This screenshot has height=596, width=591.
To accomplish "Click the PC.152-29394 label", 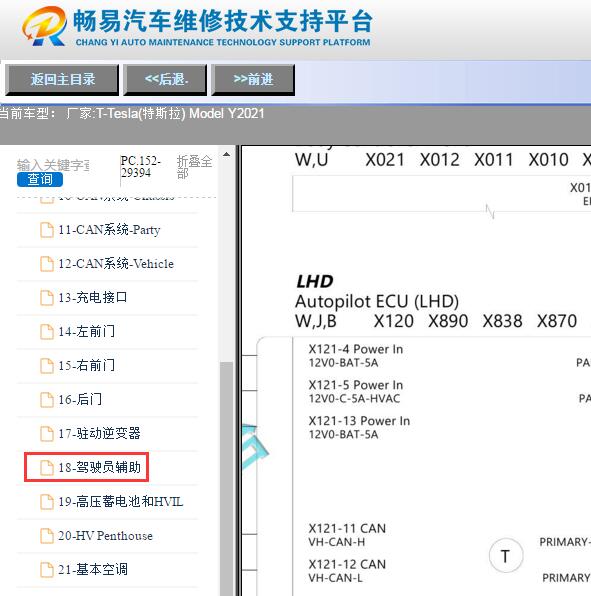I will click(141, 166).
